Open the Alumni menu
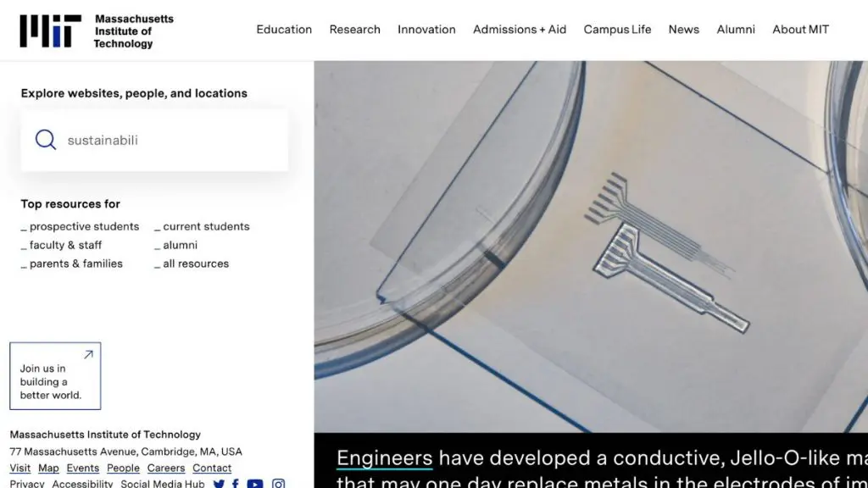Screen dimensions: 868x488 click(x=736, y=30)
